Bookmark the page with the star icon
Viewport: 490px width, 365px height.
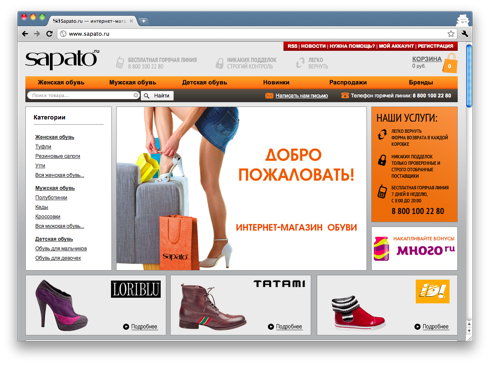[451, 34]
